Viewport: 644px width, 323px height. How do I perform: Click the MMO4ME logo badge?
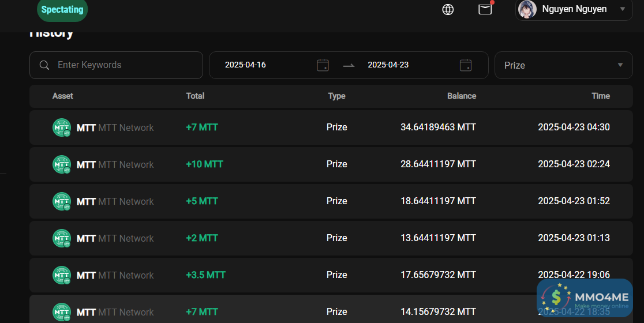coord(584,298)
